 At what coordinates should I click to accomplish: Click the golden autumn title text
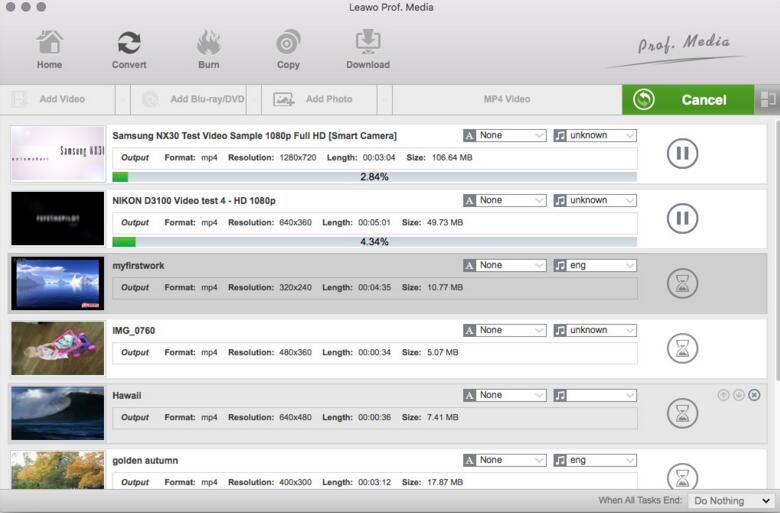tap(145, 461)
